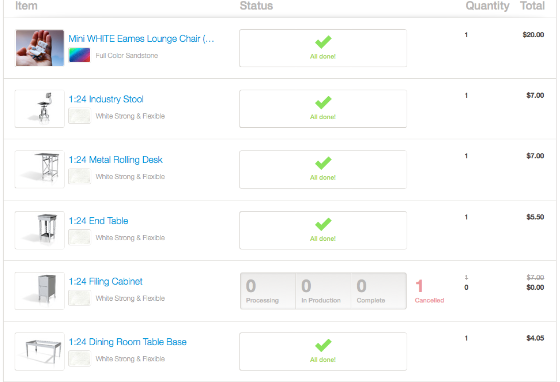Click the Industry Stool thumbnail image
Screen dimensions: 560x382
40,109
